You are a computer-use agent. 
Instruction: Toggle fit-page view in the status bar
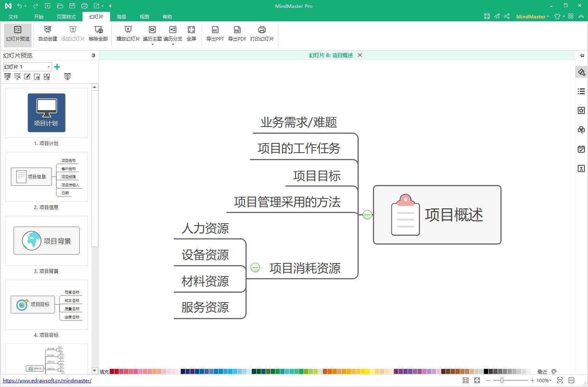465,380
